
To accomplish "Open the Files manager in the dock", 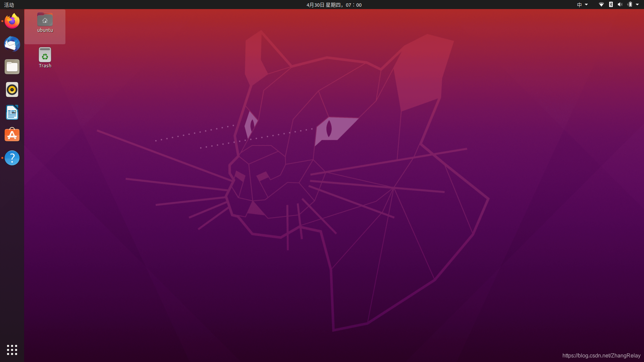I will (12, 67).
